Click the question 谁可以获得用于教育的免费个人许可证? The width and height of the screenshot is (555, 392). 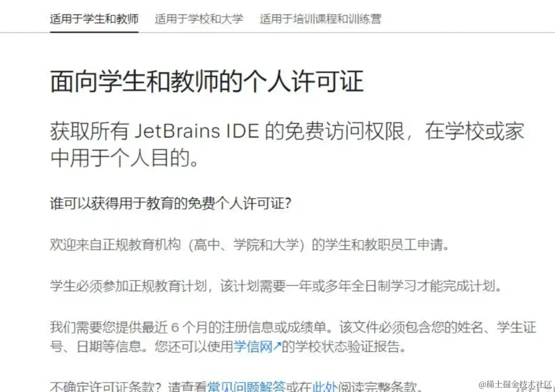tap(171, 204)
